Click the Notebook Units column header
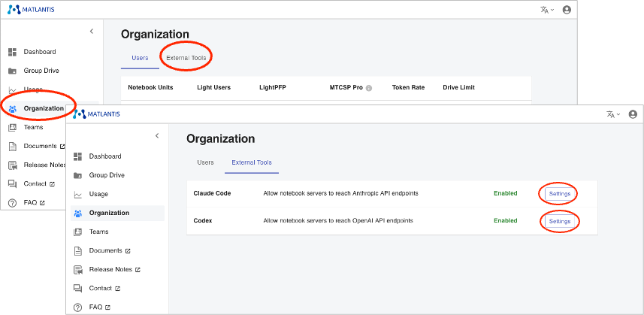644x315 pixels. [x=151, y=87]
